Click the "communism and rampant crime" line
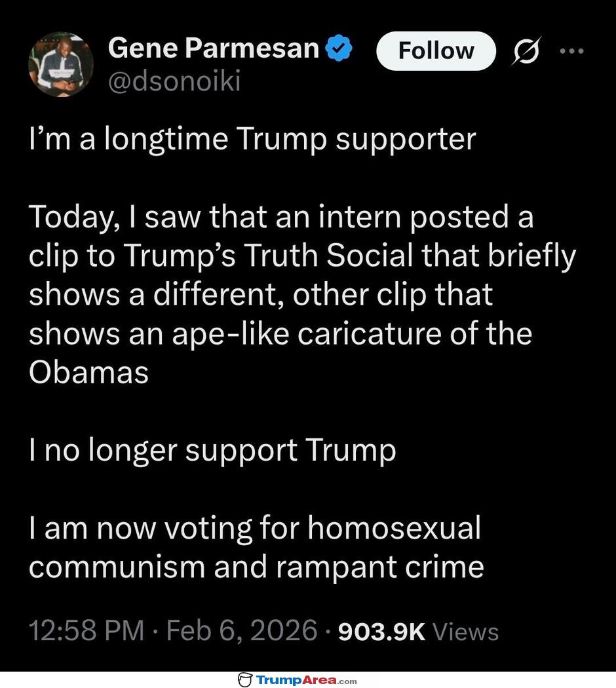Image resolution: width=616 pixels, height=688 pixels. point(256,567)
